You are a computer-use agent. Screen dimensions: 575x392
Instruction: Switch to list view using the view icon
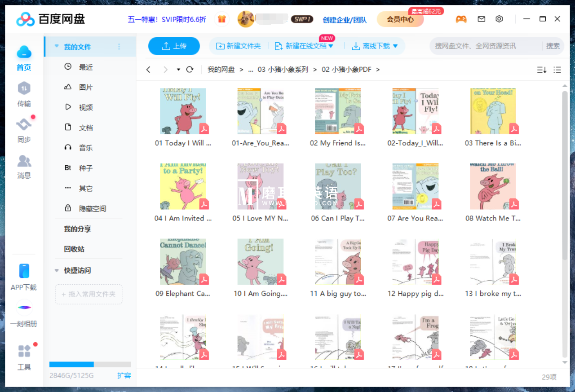557,70
